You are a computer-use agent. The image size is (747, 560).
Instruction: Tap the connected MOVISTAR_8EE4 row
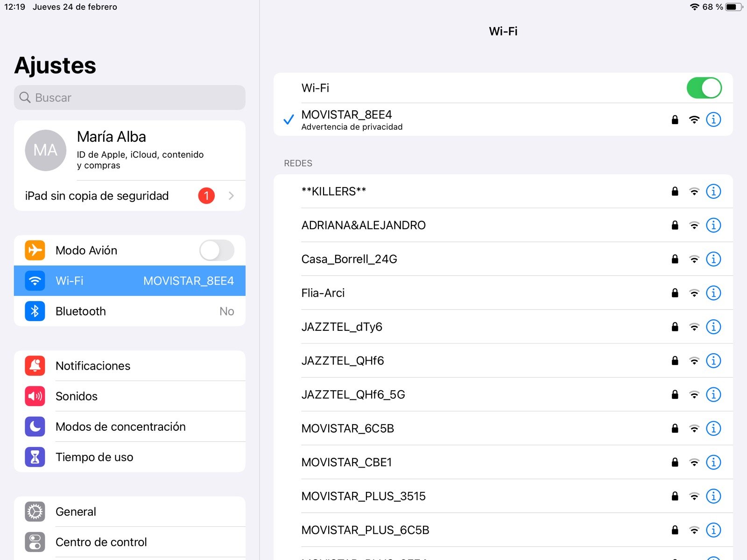pos(503,119)
